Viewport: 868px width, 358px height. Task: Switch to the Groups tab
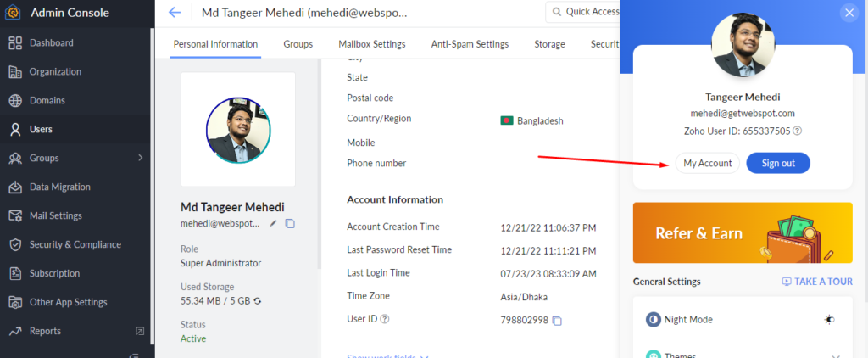[298, 44]
